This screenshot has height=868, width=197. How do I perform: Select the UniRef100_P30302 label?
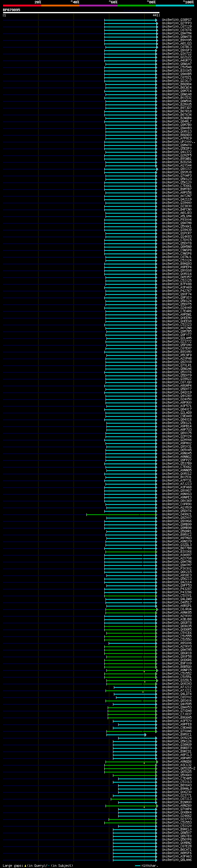(177, 569)
